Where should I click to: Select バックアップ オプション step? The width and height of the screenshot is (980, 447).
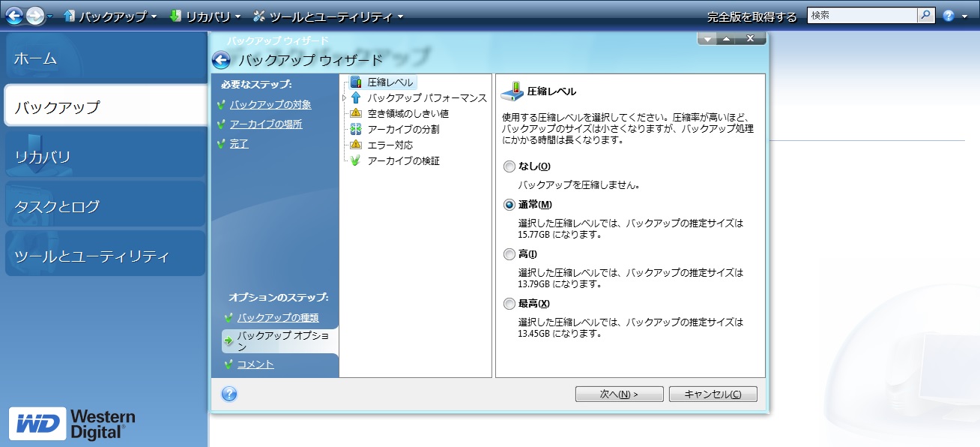coord(280,341)
